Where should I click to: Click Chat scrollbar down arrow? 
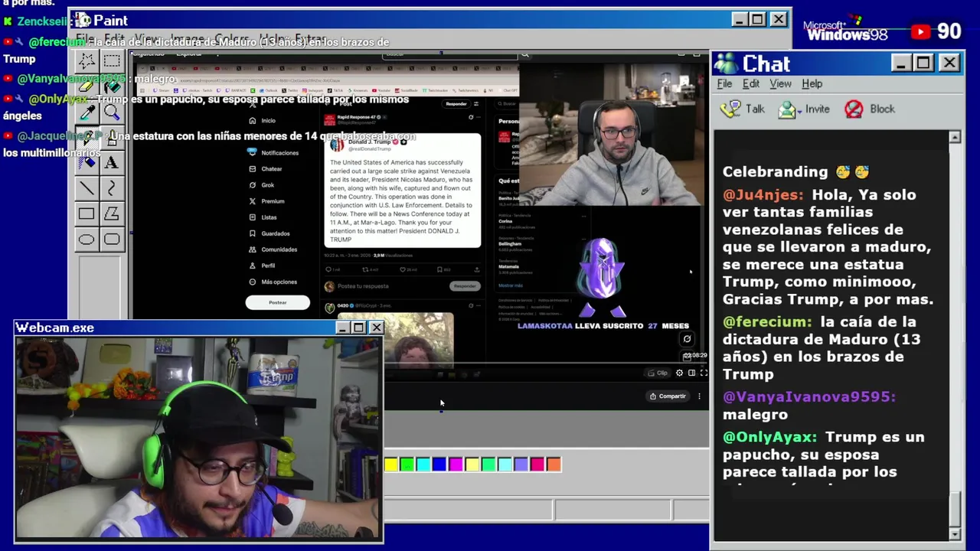tap(955, 533)
